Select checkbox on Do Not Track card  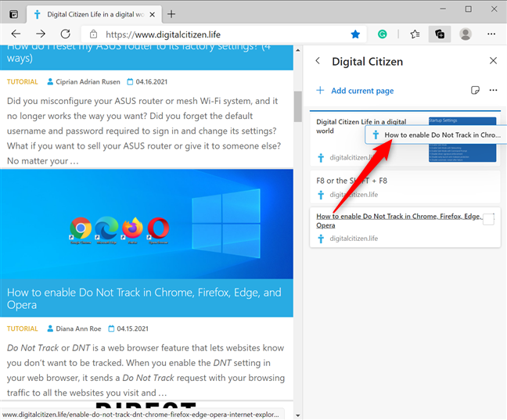tap(488, 219)
